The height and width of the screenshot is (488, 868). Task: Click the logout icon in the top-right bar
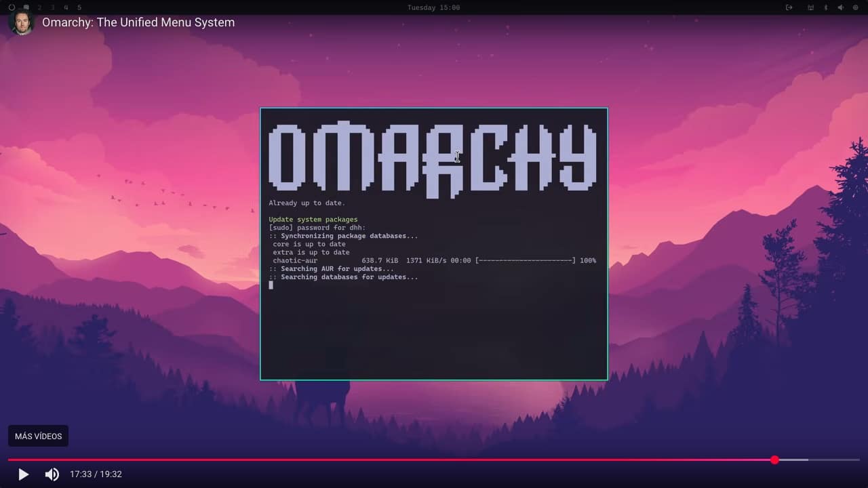788,7
